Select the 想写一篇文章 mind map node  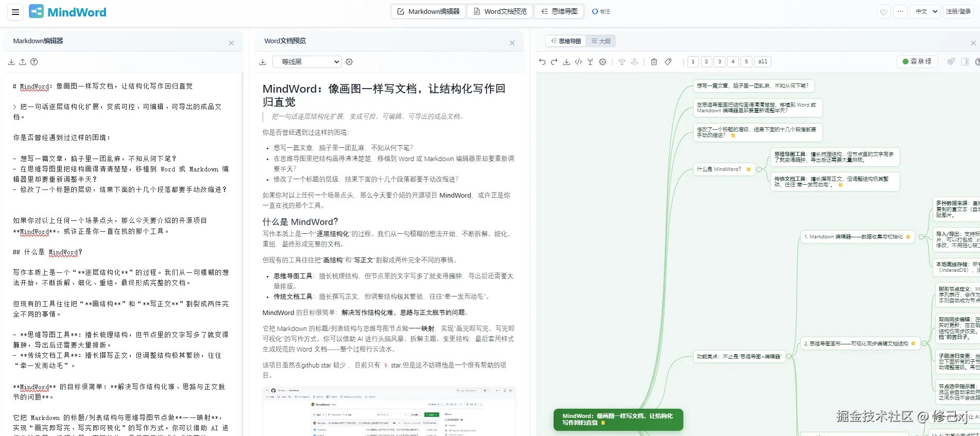pos(753,86)
